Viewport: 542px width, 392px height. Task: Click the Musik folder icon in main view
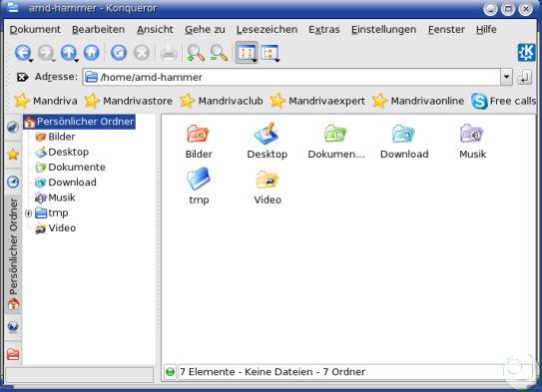(471, 134)
